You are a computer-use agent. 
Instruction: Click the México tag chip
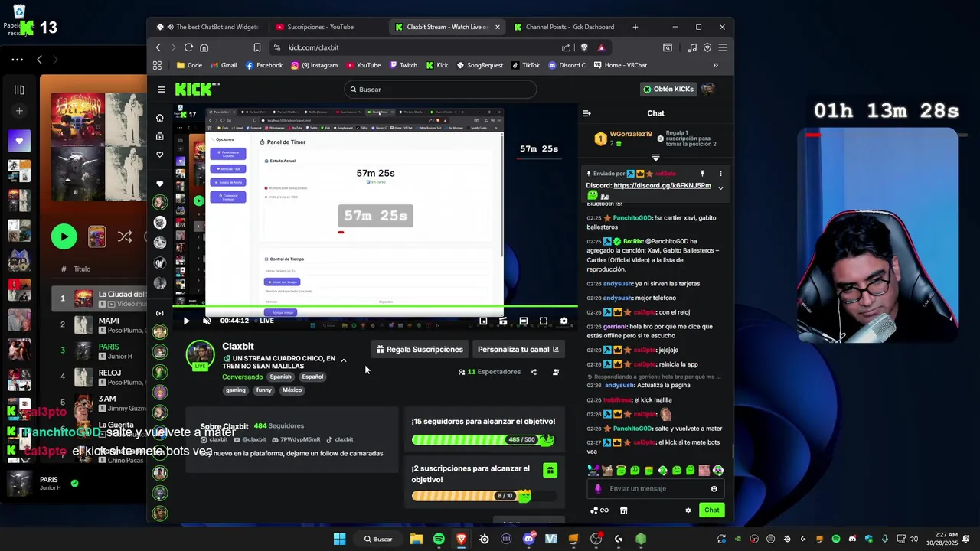pos(292,390)
